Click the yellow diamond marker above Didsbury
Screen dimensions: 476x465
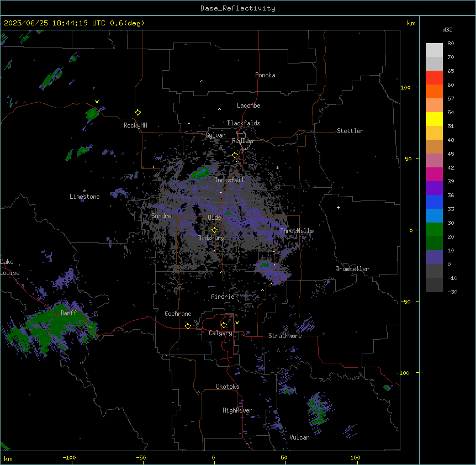point(214,230)
